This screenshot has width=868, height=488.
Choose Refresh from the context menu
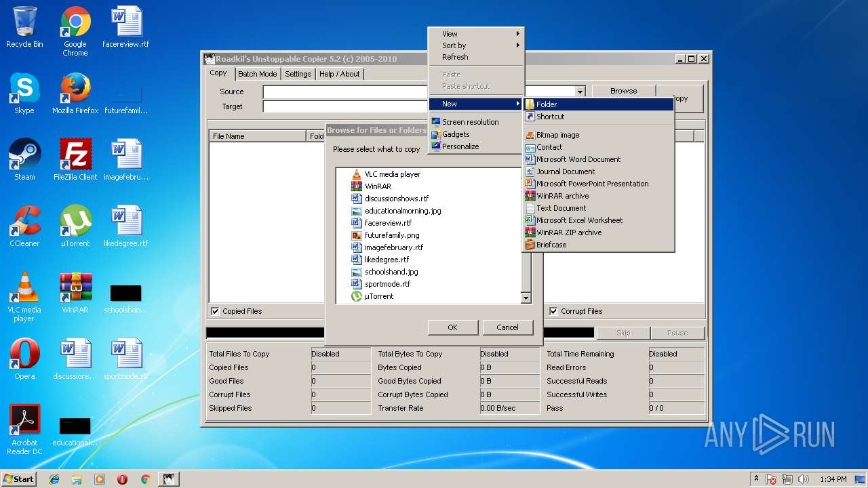pyautogui.click(x=476, y=57)
